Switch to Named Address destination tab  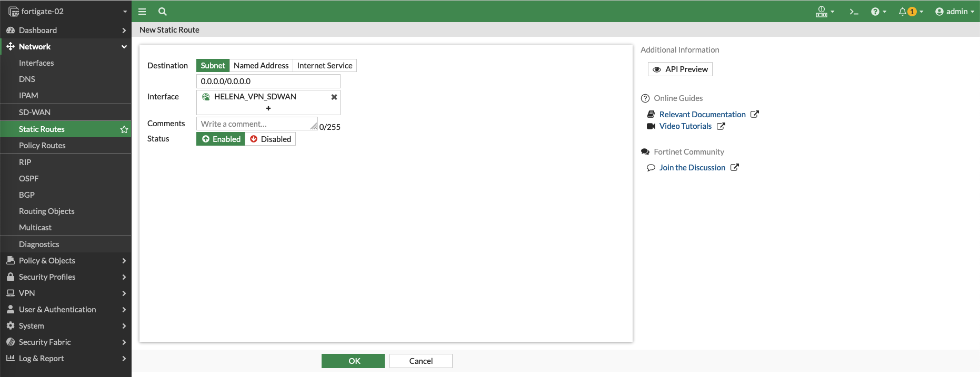click(x=261, y=66)
